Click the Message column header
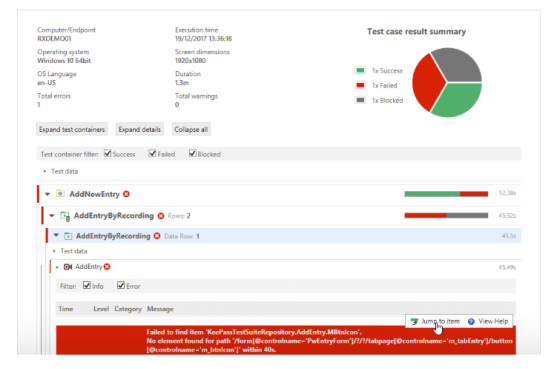The image size is (554, 369). click(160, 309)
